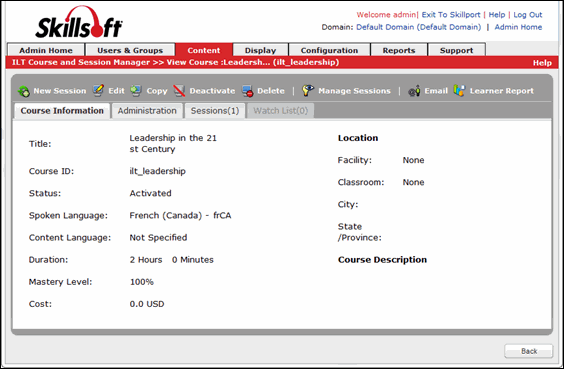Click the 100% mastery level value

[x=142, y=282]
